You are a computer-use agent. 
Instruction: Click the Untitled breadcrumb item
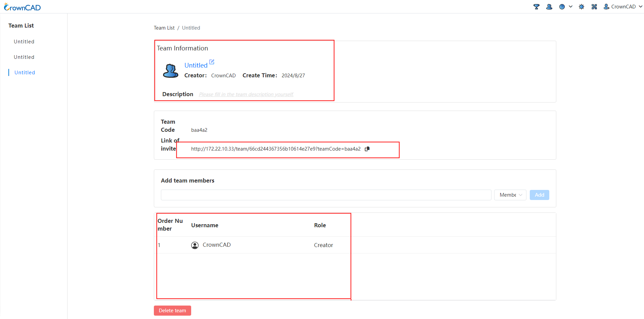[191, 28]
